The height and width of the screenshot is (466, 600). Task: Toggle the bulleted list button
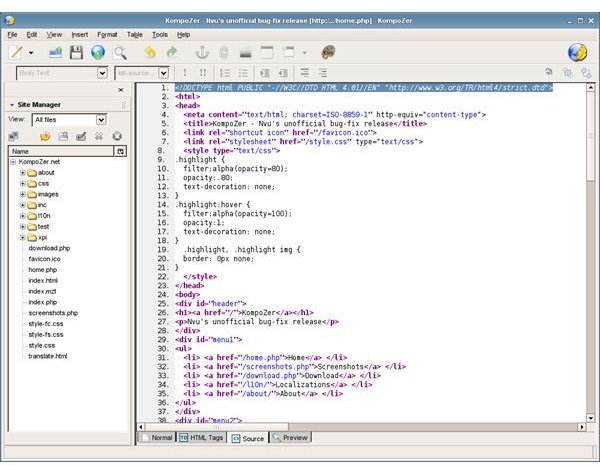pyautogui.click(x=243, y=73)
